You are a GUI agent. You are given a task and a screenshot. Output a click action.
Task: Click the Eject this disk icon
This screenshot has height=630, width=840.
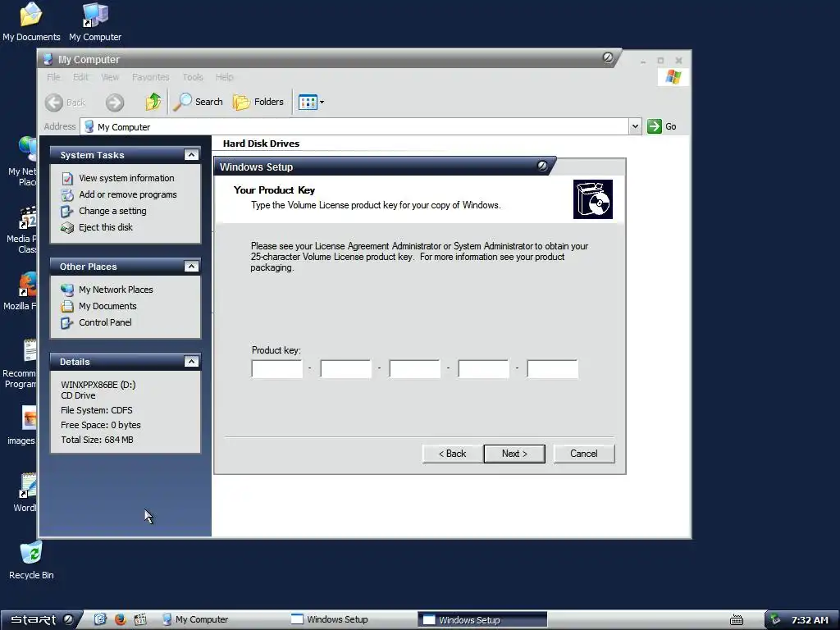(x=67, y=228)
